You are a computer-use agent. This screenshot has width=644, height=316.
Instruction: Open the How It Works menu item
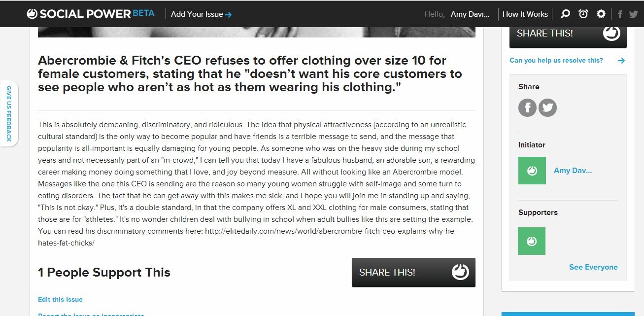(525, 14)
